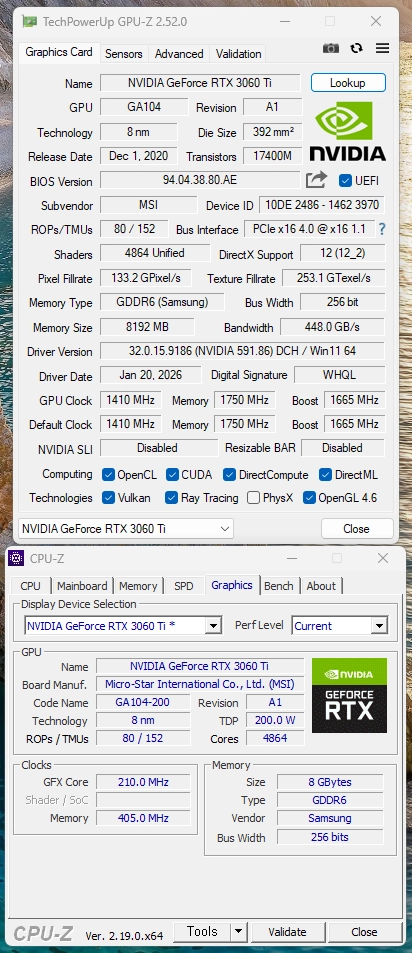Toggle the OpenCL checkbox
Viewport: 412px width, 953px height.
108,474
